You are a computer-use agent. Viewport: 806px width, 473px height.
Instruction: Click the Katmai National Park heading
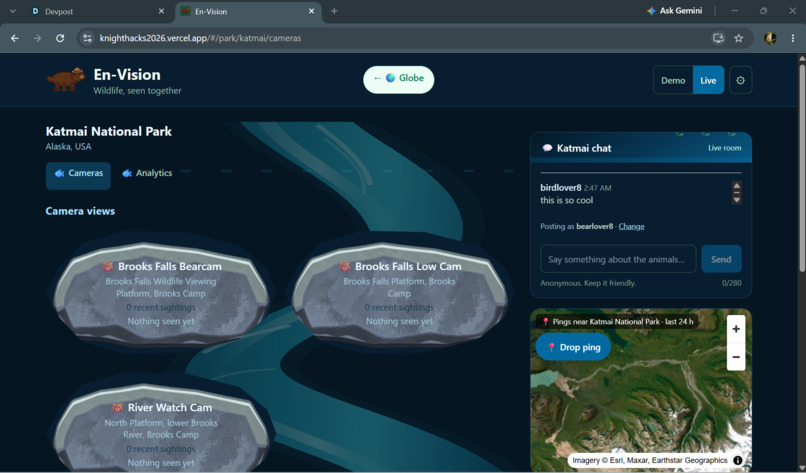point(108,131)
